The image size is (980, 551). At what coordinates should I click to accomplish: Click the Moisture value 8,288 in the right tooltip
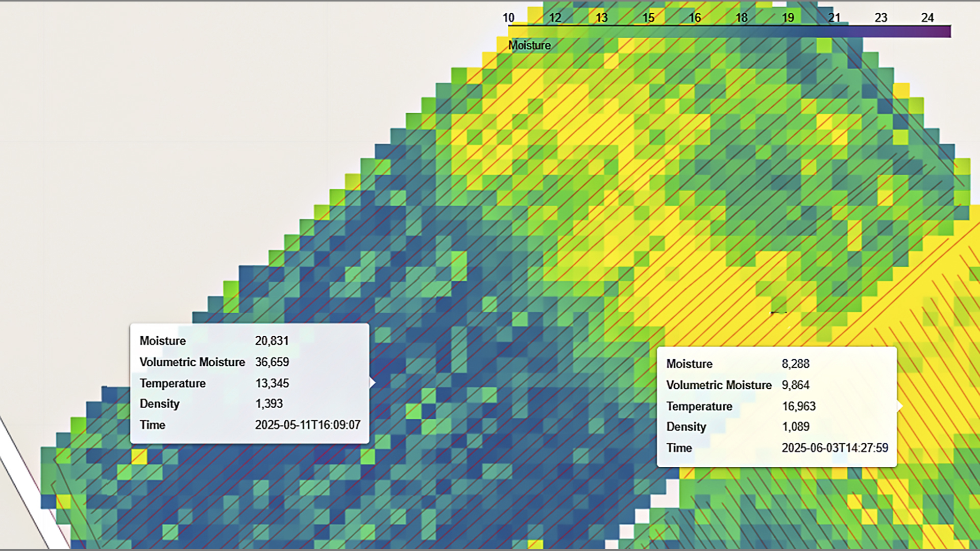795,364
